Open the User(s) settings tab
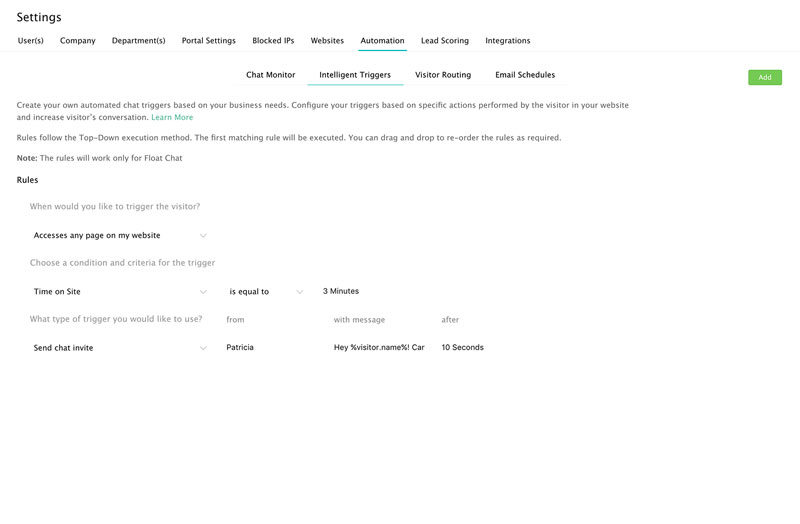 click(x=31, y=41)
